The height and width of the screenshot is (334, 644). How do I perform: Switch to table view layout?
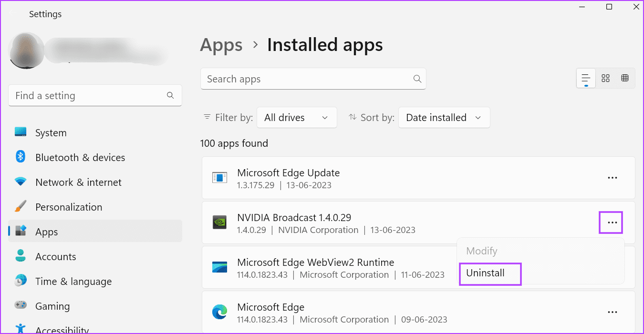click(625, 78)
